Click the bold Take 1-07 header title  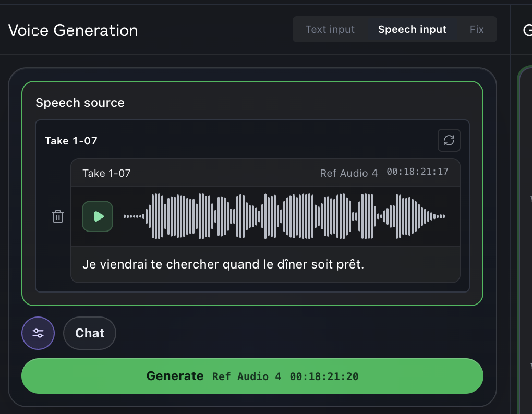click(x=71, y=141)
